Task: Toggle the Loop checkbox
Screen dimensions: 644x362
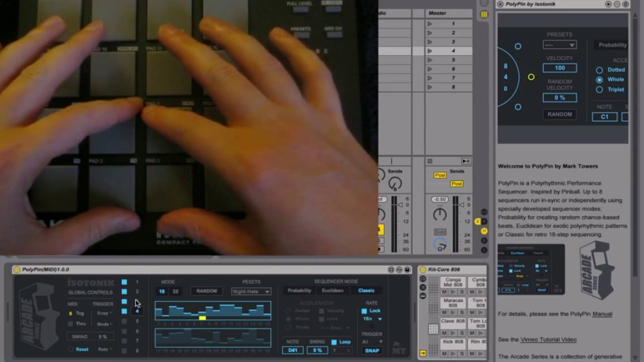Action: point(334,342)
